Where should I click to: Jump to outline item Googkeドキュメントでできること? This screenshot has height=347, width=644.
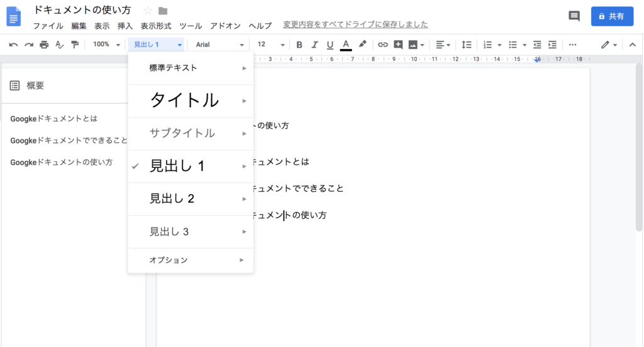click(x=69, y=140)
